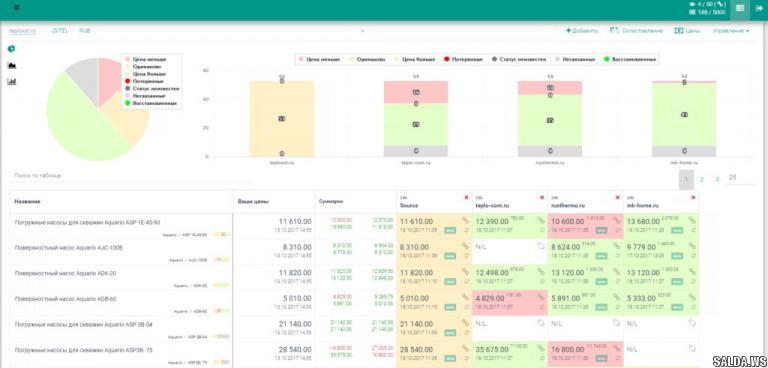Click match icon in teplo-com.ru N/L cell, AJC-100B row

[x=541, y=246]
